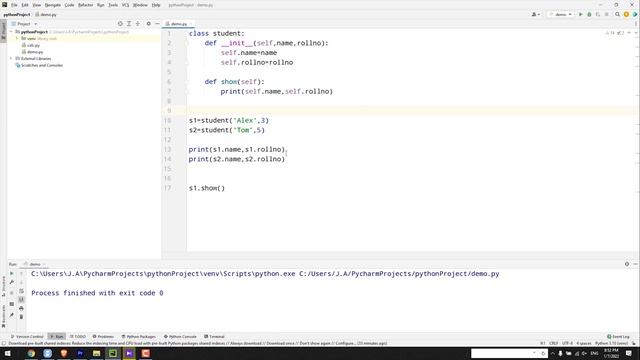Expand External Libraries node
This screenshot has width=640, height=360.
tap(11, 58)
